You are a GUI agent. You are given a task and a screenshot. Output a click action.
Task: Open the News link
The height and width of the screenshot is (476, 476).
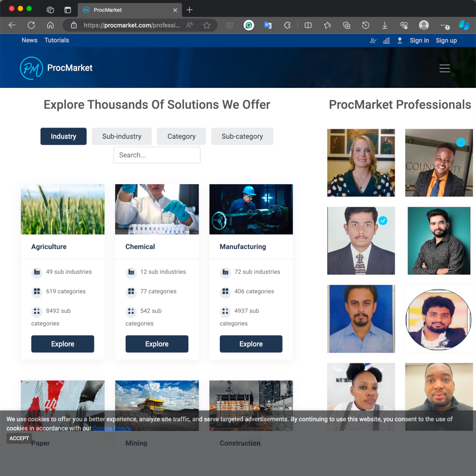point(30,40)
